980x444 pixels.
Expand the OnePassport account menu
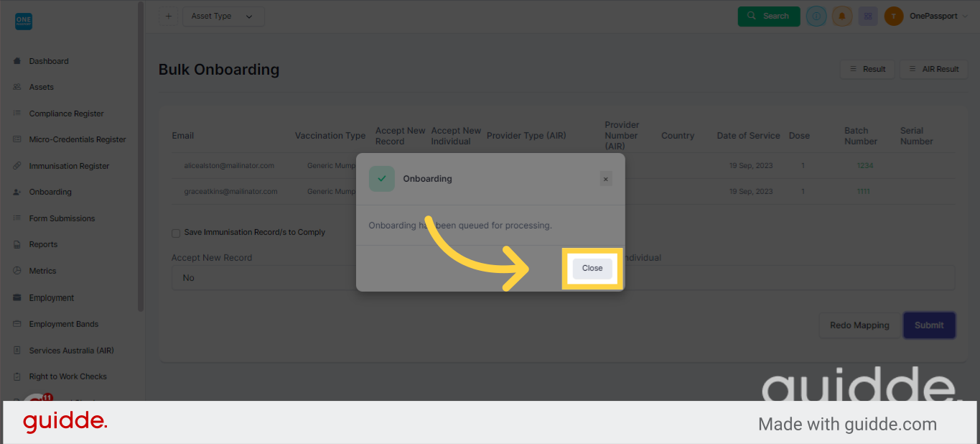pyautogui.click(x=938, y=16)
